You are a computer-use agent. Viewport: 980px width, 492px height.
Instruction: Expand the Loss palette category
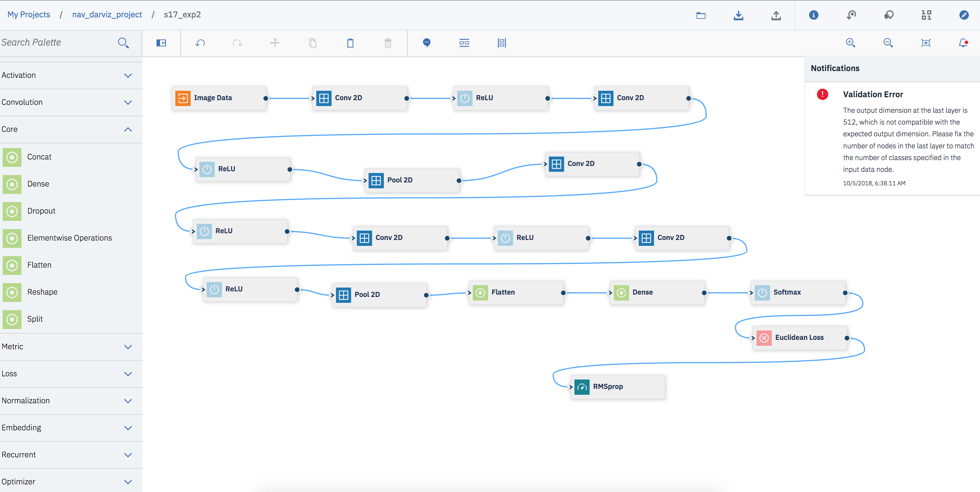[71, 374]
